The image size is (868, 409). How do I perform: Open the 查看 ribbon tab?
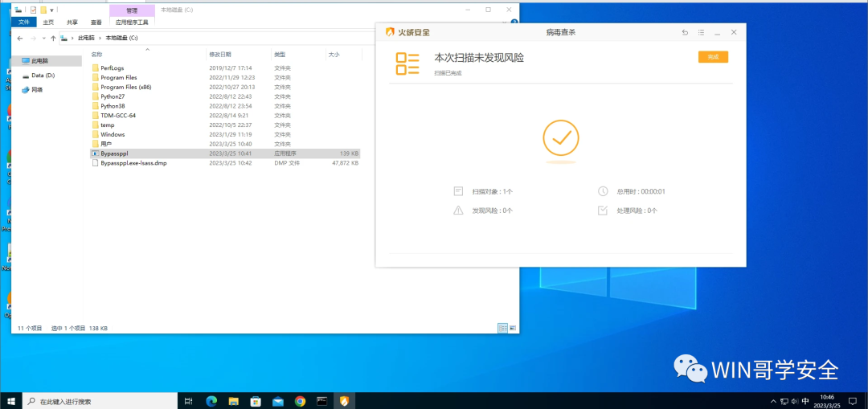tap(96, 22)
